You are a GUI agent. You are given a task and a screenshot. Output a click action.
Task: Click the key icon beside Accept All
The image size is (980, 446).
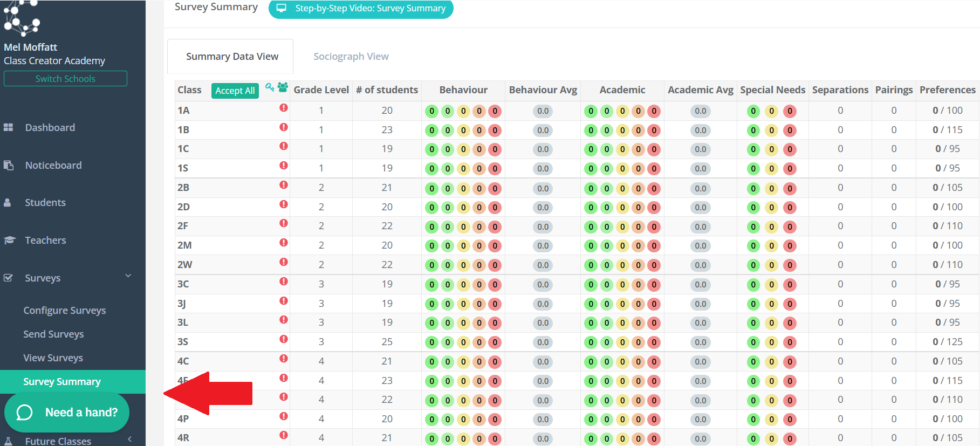[x=270, y=87]
